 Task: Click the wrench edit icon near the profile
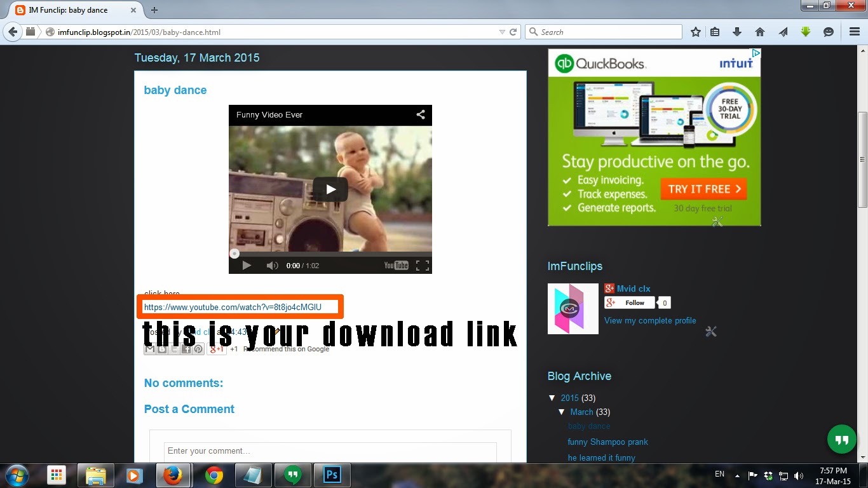(711, 331)
